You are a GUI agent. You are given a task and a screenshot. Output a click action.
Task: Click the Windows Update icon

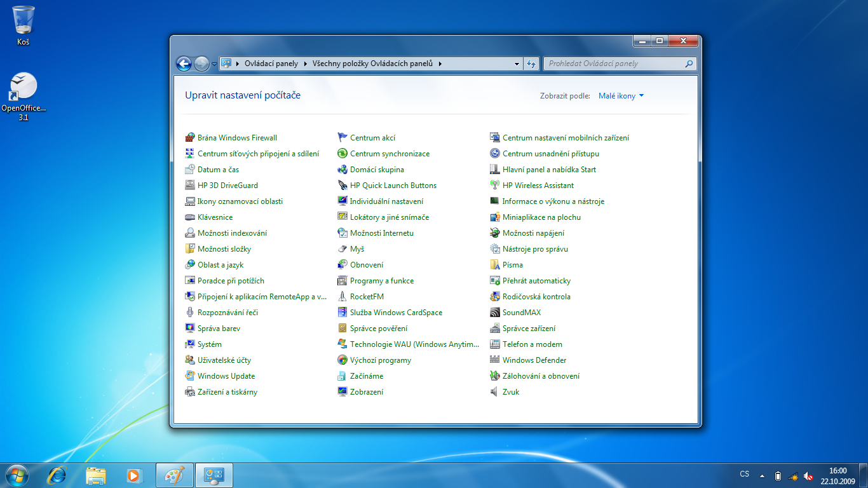coord(190,376)
